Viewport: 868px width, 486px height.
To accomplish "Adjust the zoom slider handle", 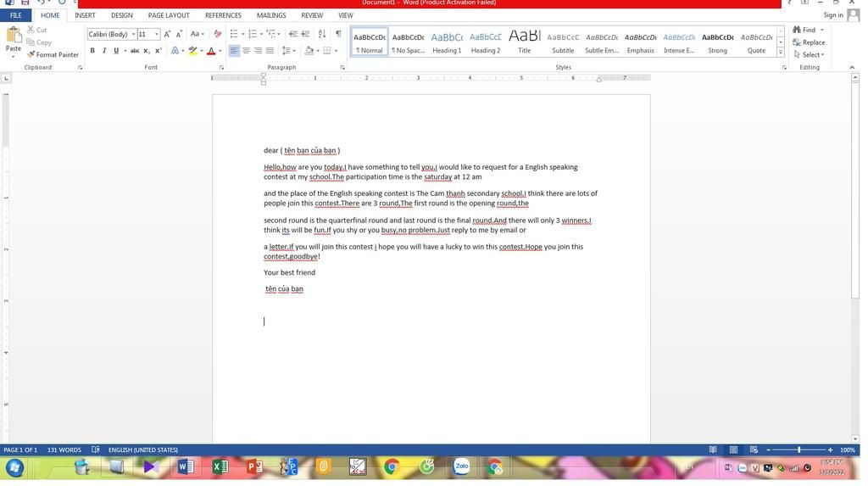I will tap(798, 450).
